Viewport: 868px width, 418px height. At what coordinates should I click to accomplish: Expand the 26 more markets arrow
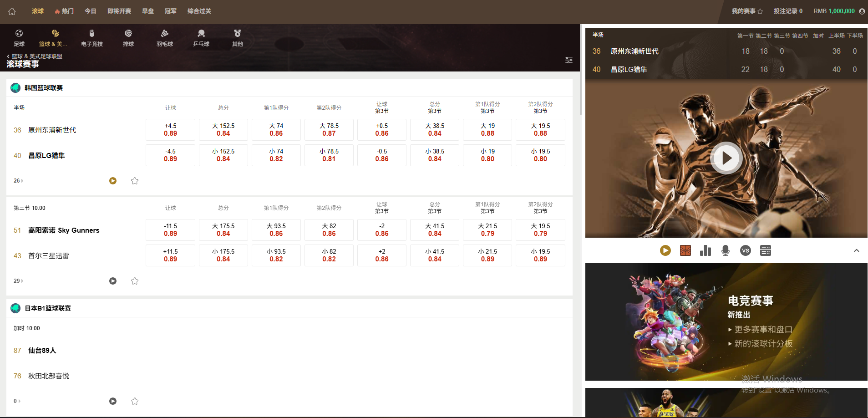coord(18,181)
